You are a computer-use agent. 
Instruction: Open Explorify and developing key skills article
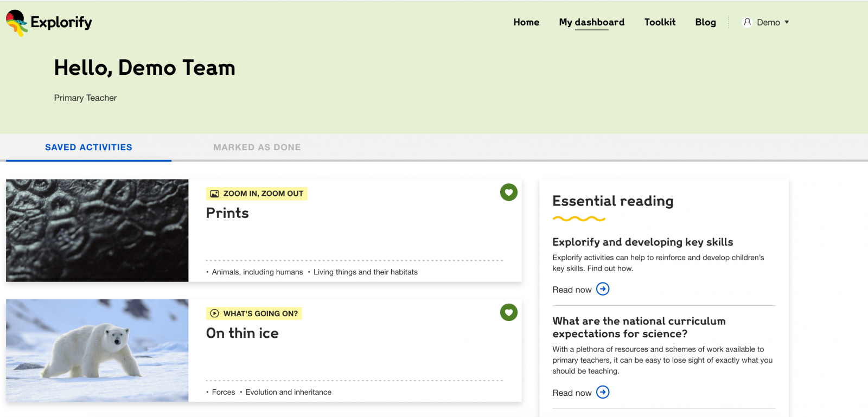(x=643, y=242)
